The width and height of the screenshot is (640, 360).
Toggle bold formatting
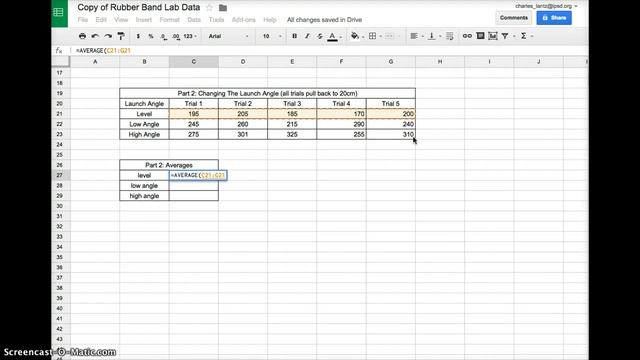[294, 36]
